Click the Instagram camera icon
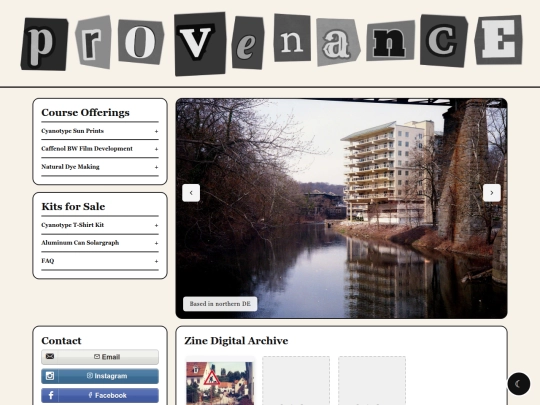This screenshot has height=405, width=540. [x=50, y=376]
